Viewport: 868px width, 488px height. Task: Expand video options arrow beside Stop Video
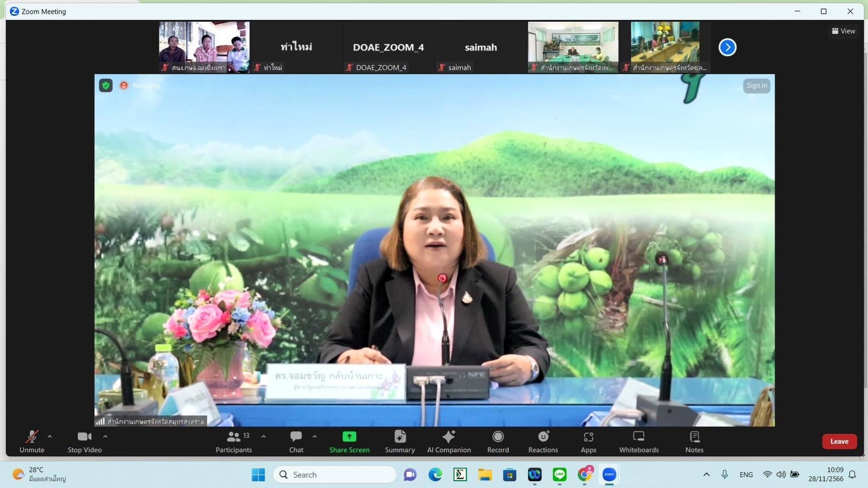105,437
